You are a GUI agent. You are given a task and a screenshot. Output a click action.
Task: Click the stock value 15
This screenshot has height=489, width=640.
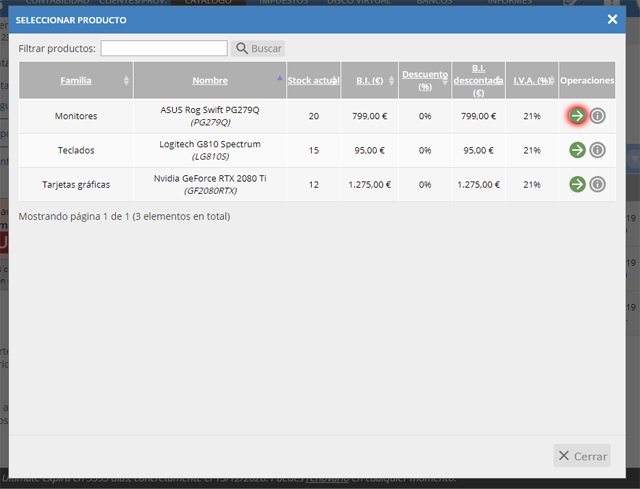(313, 150)
